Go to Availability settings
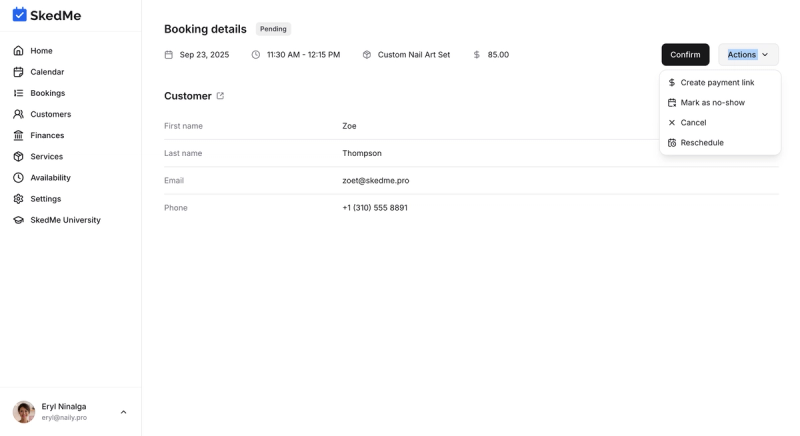 pyautogui.click(x=51, y=177)
